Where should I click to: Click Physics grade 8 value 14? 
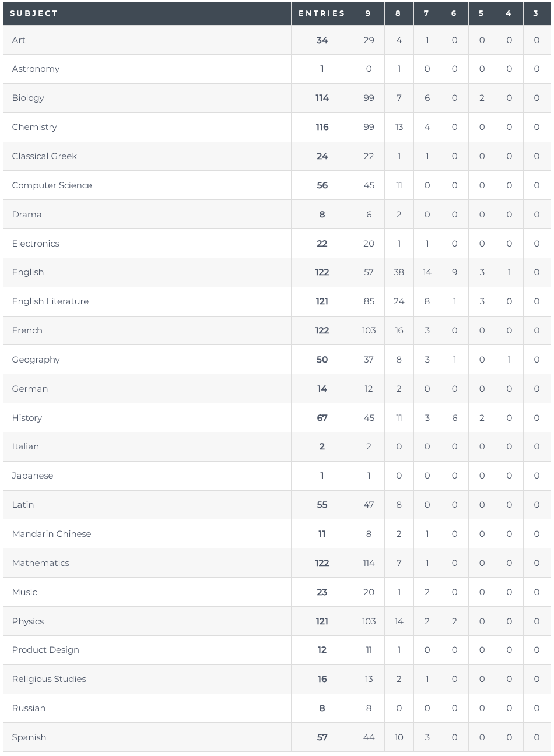[x=399, y=621]
